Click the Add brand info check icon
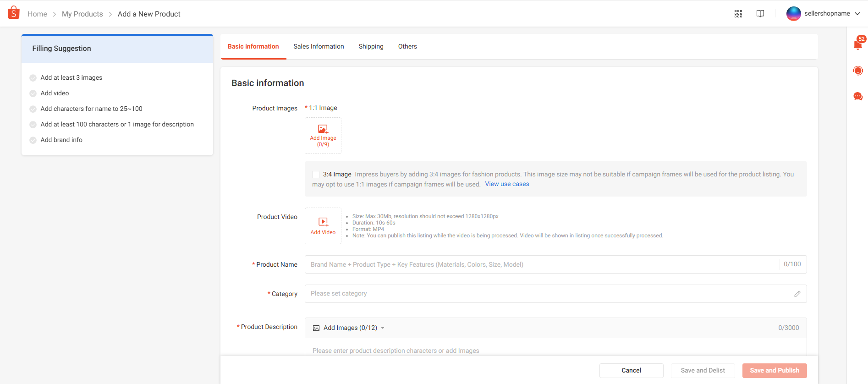 click(x=33, y=140)
